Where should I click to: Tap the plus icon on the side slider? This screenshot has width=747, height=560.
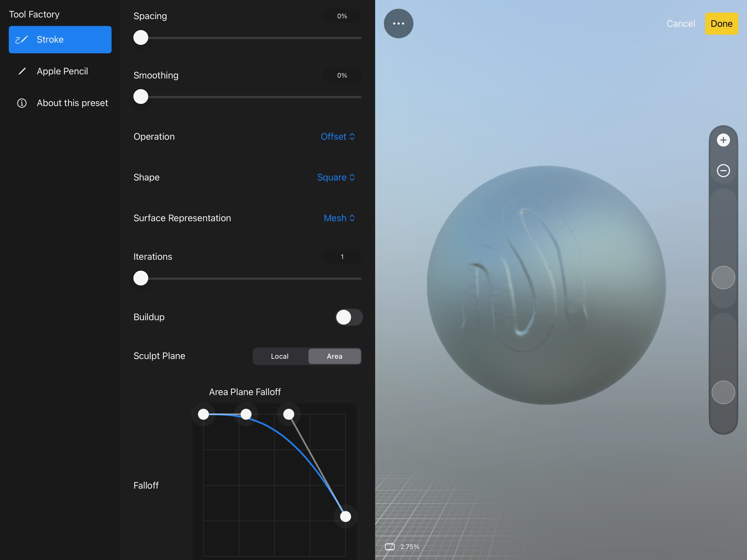723,140
